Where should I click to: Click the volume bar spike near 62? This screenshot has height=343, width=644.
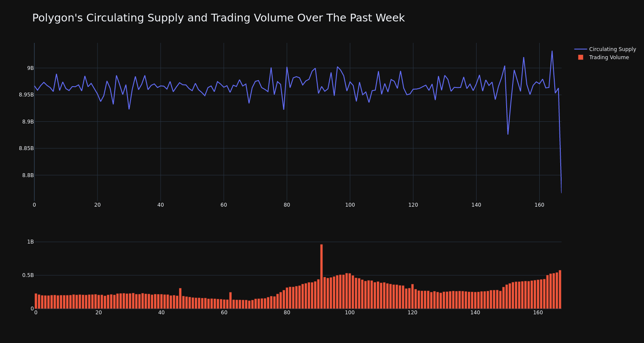[231, 301]
